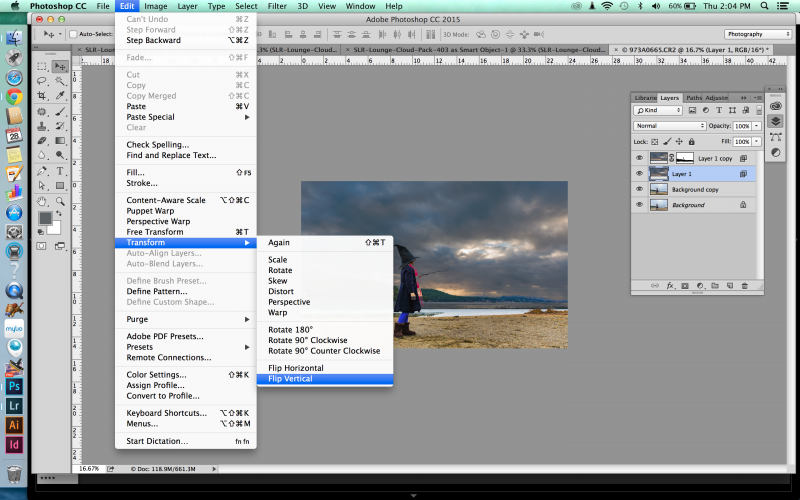Click the add layer mask icon
Image resolution: width=800 pixels, height=500 pixels.
685,286
